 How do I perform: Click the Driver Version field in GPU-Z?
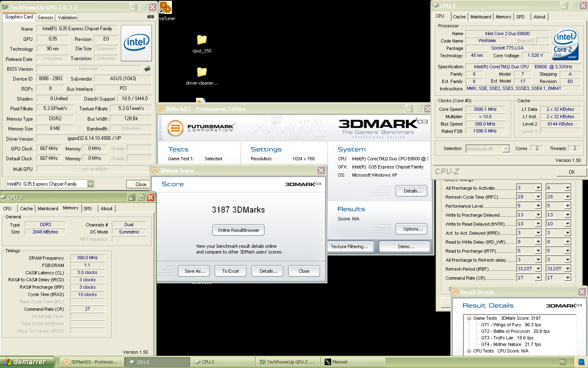click(94, 139)
